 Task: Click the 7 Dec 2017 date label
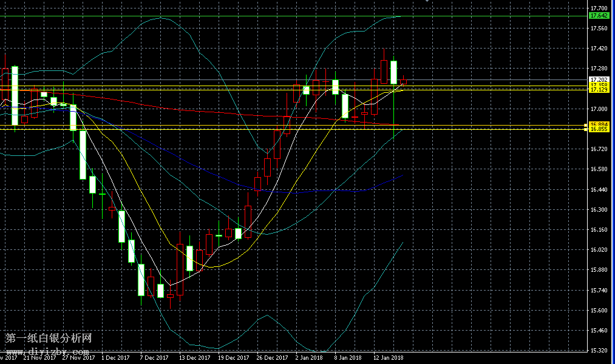[x=154, y=358]
